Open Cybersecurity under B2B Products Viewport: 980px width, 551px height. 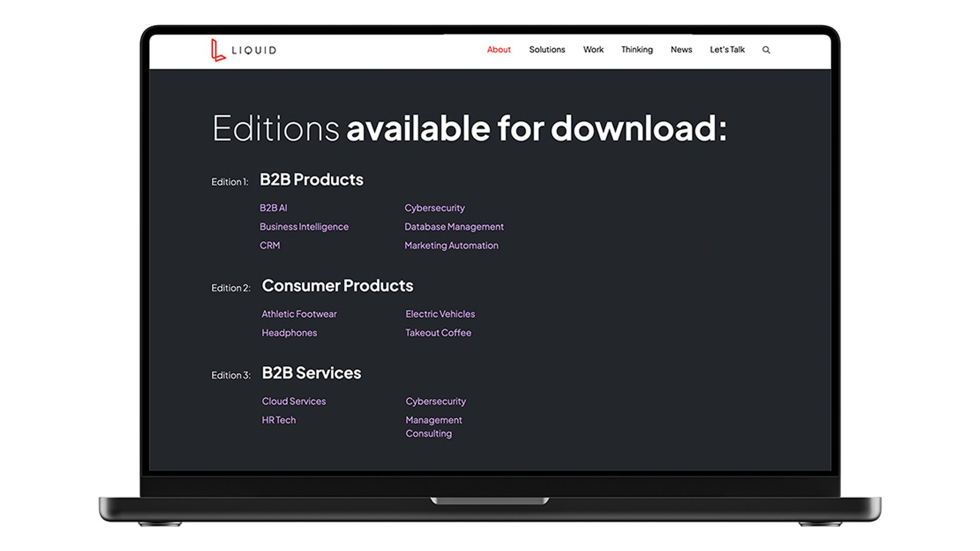pos(434,208)
